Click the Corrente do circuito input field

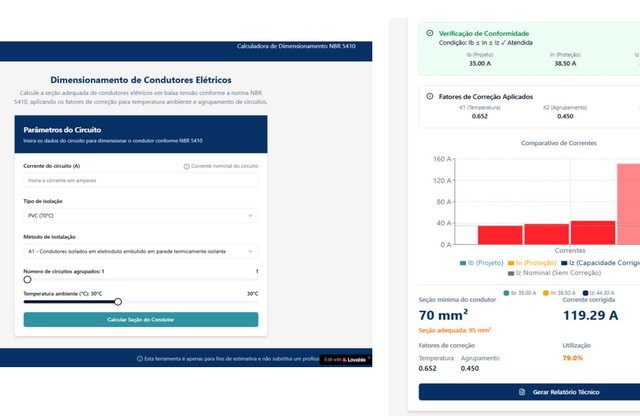tap(141, 180)
